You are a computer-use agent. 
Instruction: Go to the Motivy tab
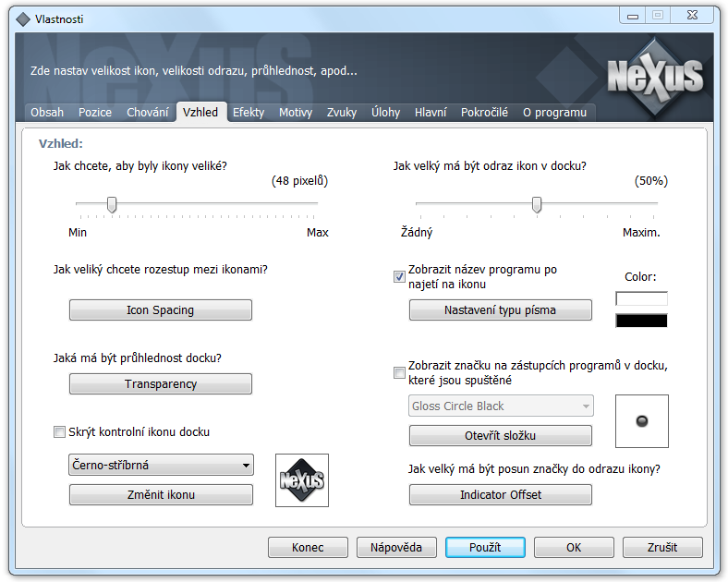[296, 113]
